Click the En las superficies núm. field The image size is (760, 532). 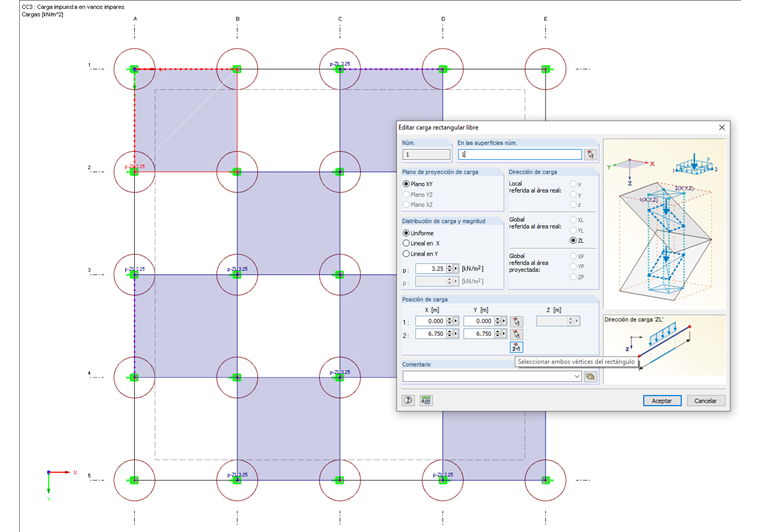(520, 155)
